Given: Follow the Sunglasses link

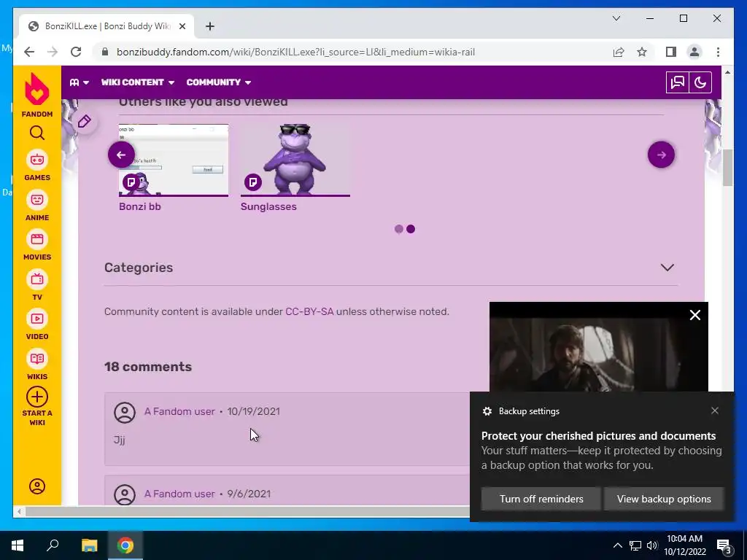Looking at the screenshot, I should click(x=268, y=206).
